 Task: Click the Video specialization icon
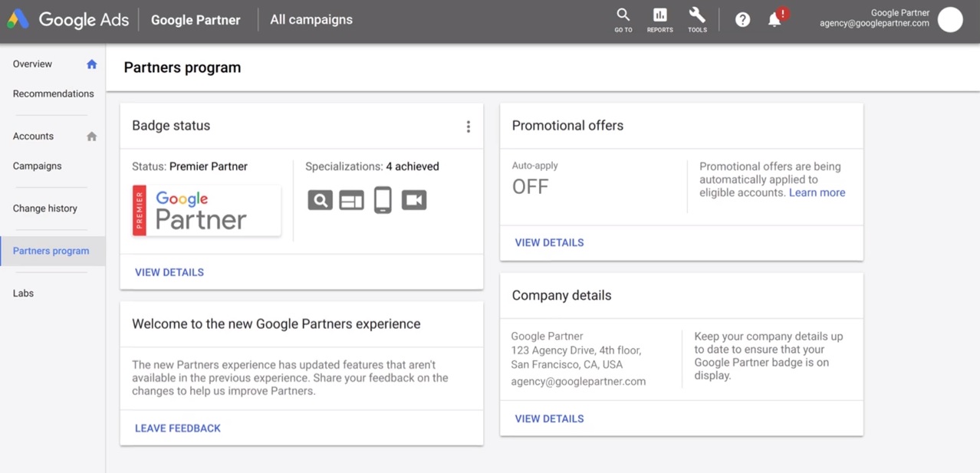[x=414, y=200]
